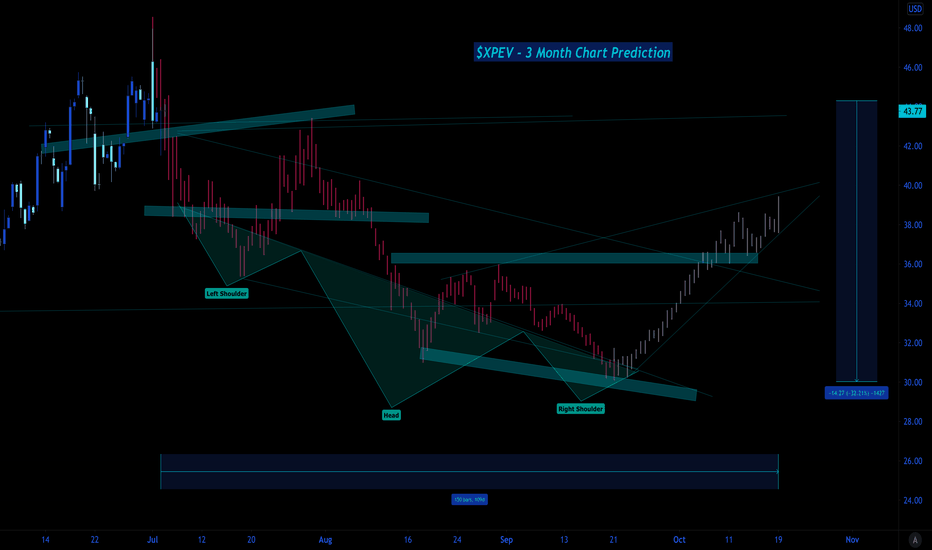
Task: Click the 26.00 price axis label
Action: click(x=913, y=461)
